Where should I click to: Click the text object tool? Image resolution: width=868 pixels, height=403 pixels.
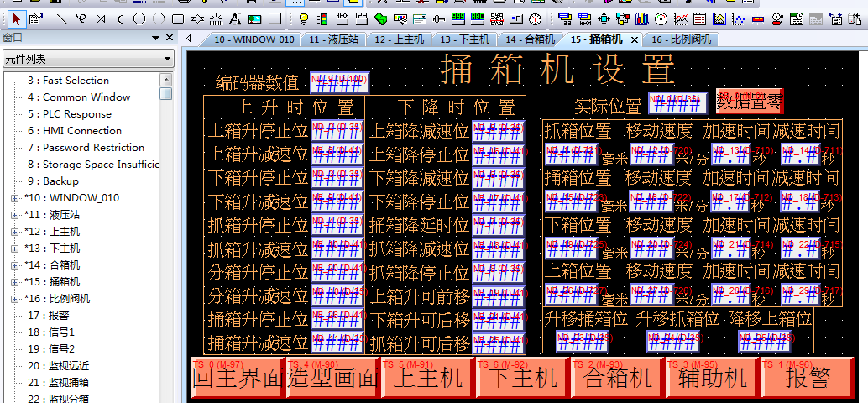coord(235,18)
